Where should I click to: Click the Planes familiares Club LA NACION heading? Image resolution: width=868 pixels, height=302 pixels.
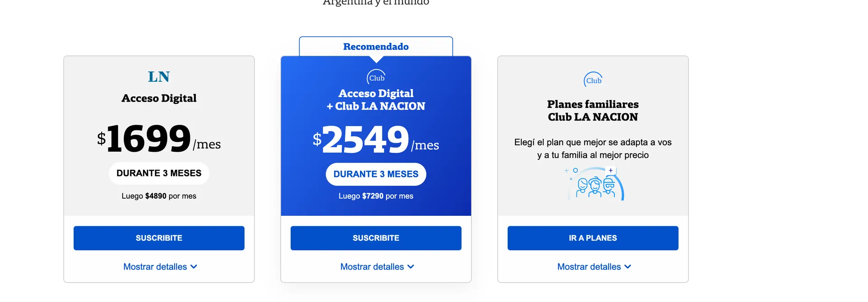[x=593, y=111]
